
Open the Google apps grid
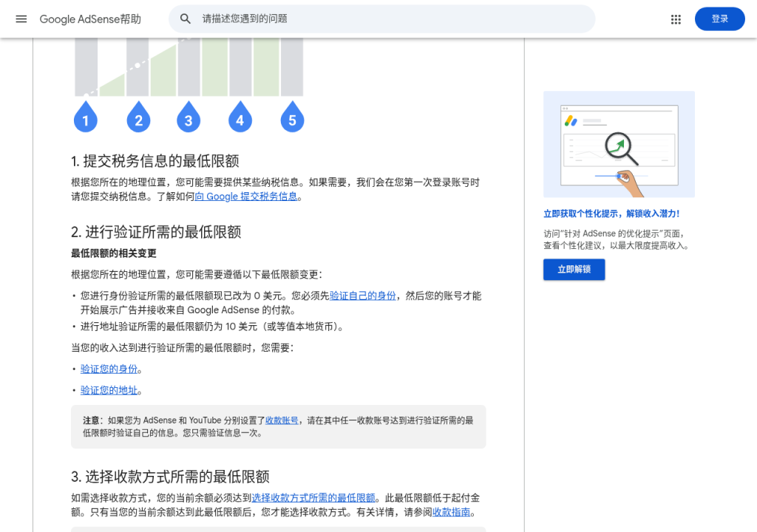pos(676,19)
